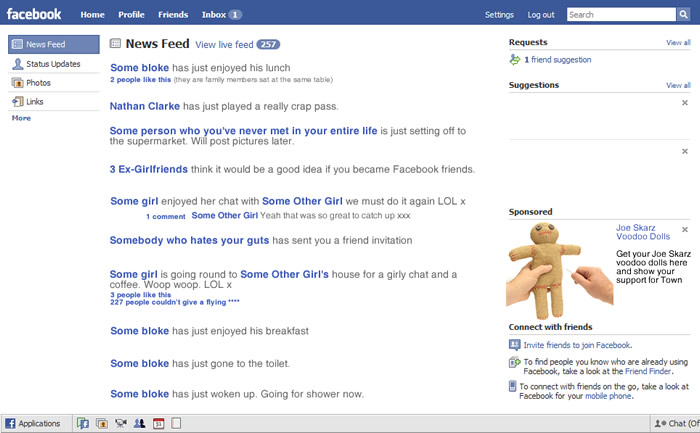
Task: Open the Video camera bookmark in bottom bar
Action: click(x=121, y=423)
